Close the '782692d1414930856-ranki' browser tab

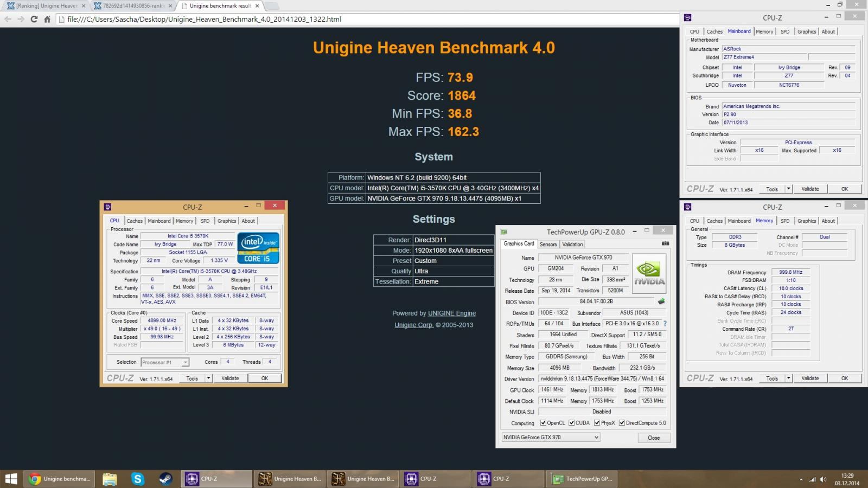(170, 6)
